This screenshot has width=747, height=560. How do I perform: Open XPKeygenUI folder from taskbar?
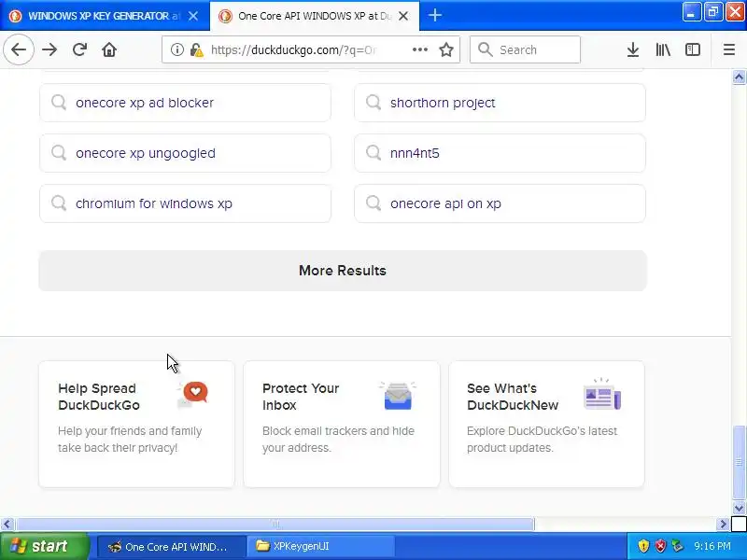point(320,547)
